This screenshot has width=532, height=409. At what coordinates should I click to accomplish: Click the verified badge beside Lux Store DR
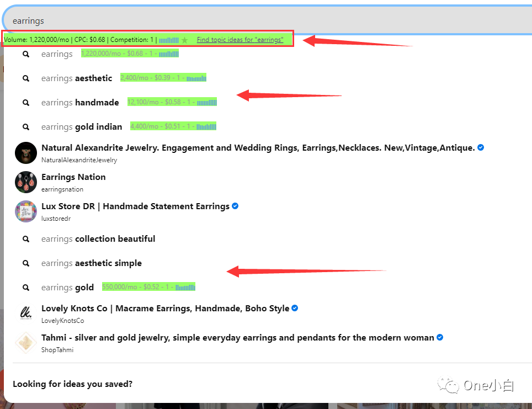[235, 206]
